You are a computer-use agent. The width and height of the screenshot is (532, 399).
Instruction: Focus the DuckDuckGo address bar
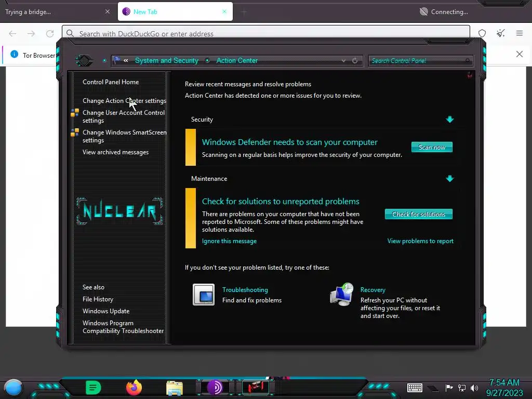265,34
